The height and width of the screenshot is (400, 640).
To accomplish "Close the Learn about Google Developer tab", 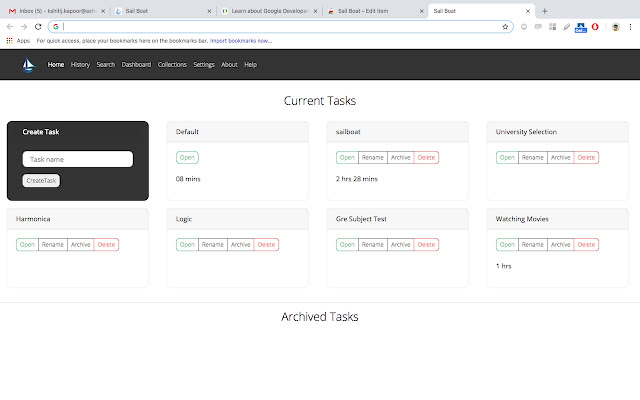I will pos(315,11).
